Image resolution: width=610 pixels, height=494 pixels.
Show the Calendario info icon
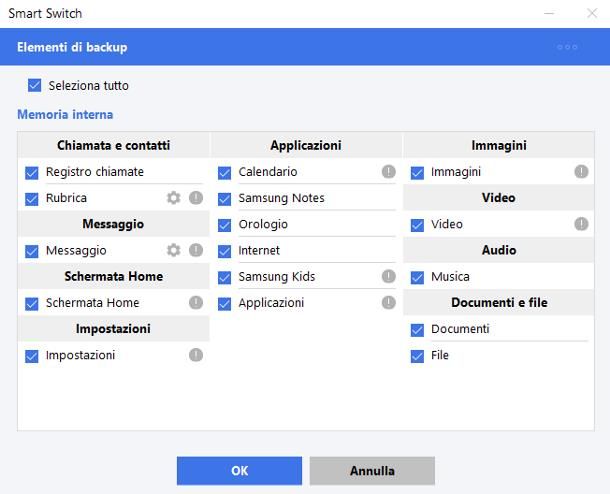pos(389,171)
